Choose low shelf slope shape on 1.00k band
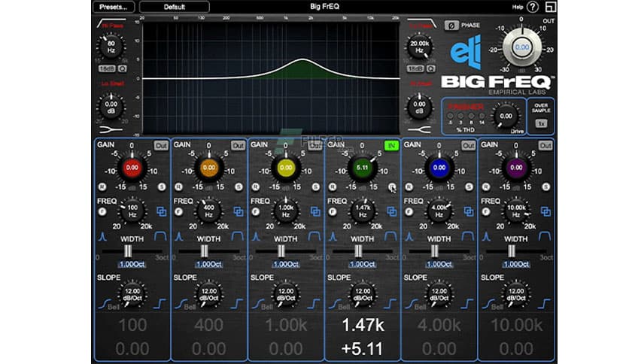The image size is (629, 364). [x=257, y=304]
